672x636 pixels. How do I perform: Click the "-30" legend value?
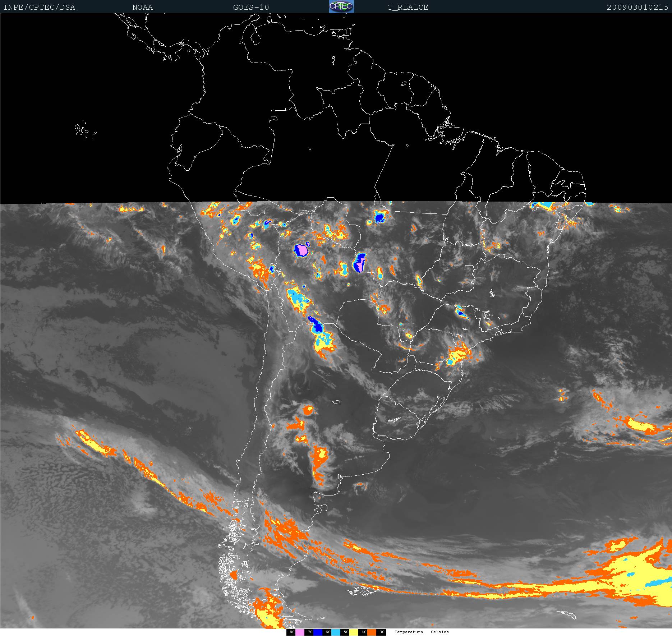381,632
